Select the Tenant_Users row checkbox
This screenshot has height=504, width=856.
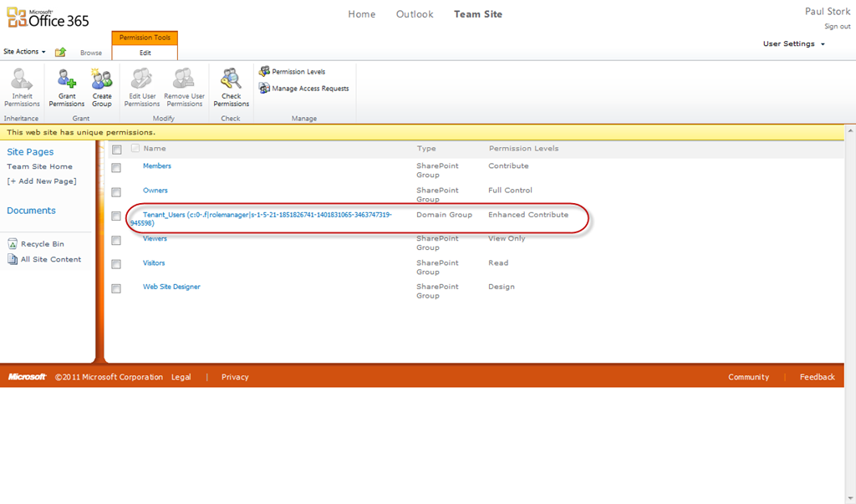[x=117, y=216]
